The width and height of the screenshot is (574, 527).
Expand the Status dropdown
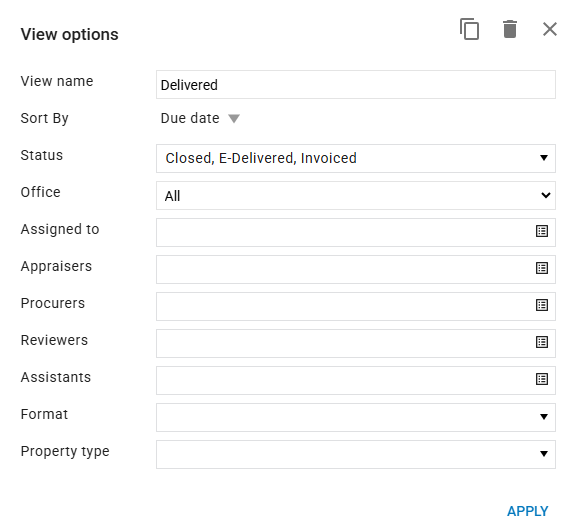click(356, 158)
